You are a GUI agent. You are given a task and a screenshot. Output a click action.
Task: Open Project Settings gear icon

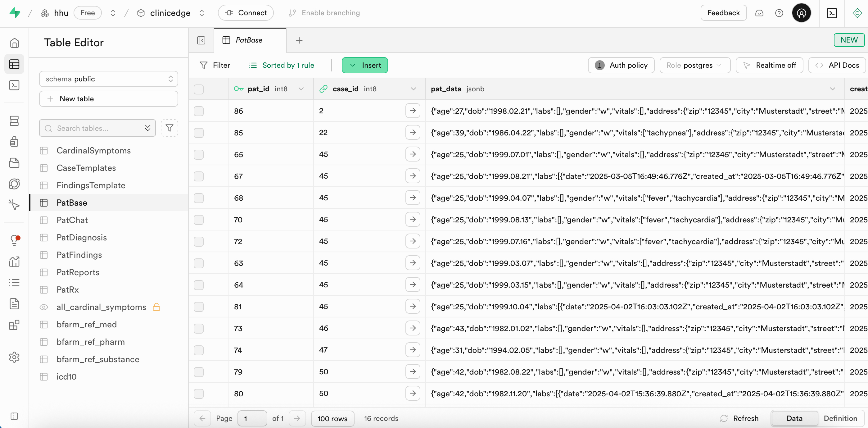(x=14, y=357)
